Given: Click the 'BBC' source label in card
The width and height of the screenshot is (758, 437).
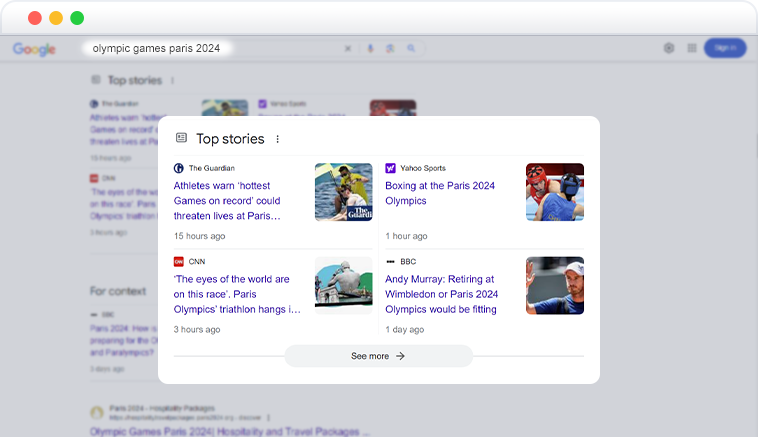Looking at the screenshot, I should click(408, 262).
